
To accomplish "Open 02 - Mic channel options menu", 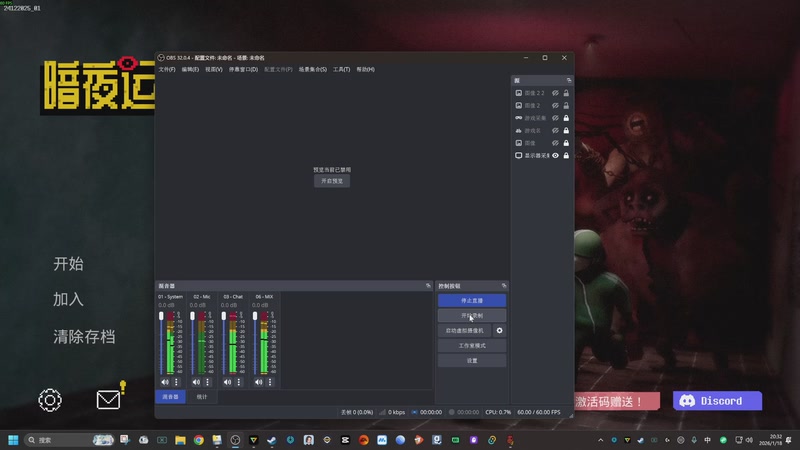I will click(x=207, y=382).
